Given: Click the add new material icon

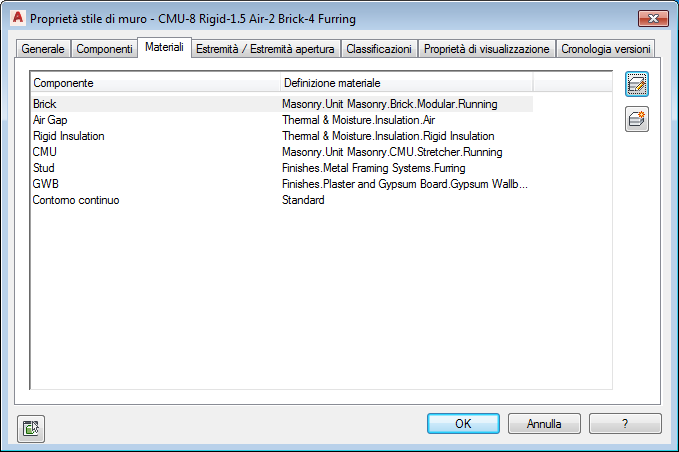Looking at the screenshot, I should [x=637, y=119].
